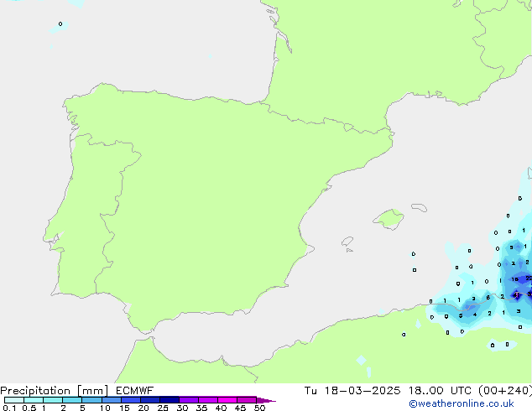Click the '(00+240)' forecast offset text

tap(505, 391)
